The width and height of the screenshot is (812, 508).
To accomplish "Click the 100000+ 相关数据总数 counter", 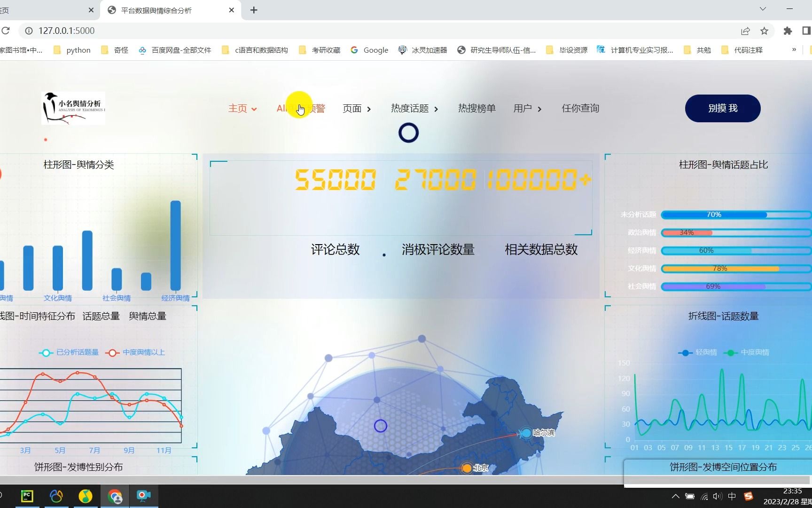I will pos(539,180).
